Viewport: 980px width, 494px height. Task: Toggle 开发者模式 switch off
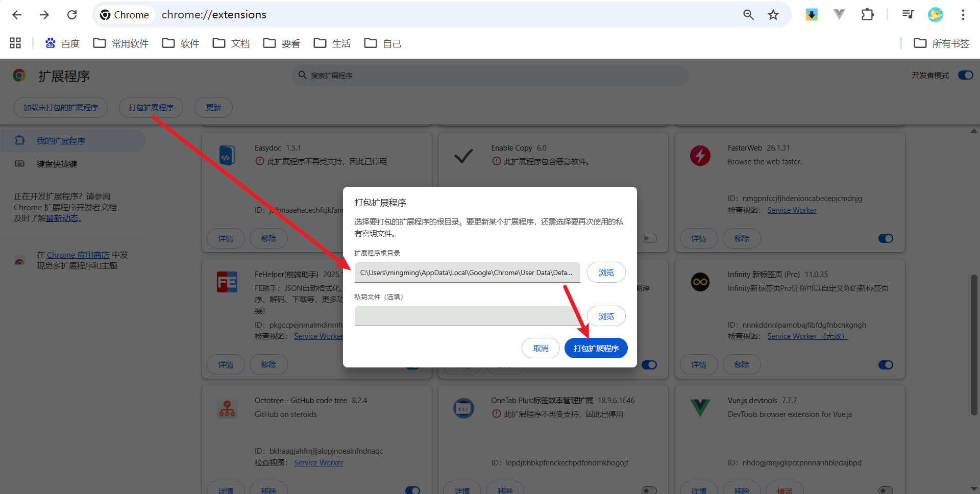pyautogui.click(x=966, y=76)
